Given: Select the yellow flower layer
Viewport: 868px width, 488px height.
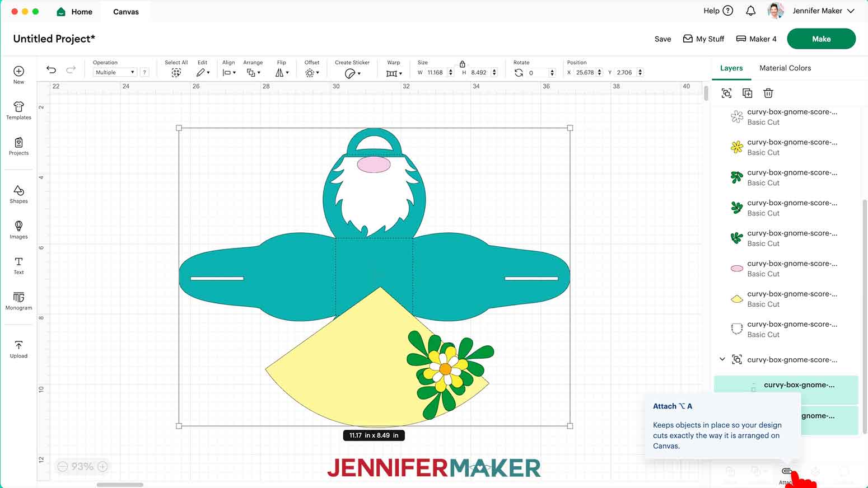Looking at the screenshot, I should 786,147.
